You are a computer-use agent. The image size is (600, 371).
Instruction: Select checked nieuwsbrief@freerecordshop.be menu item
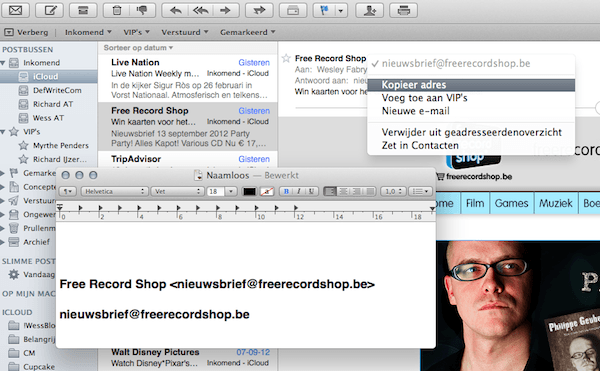[x=471, y=63]
